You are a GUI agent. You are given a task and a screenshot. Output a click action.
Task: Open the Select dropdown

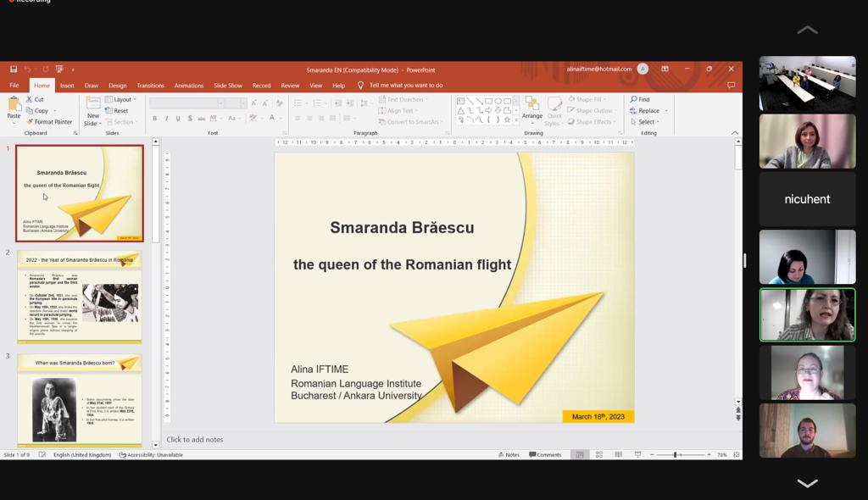644,122
